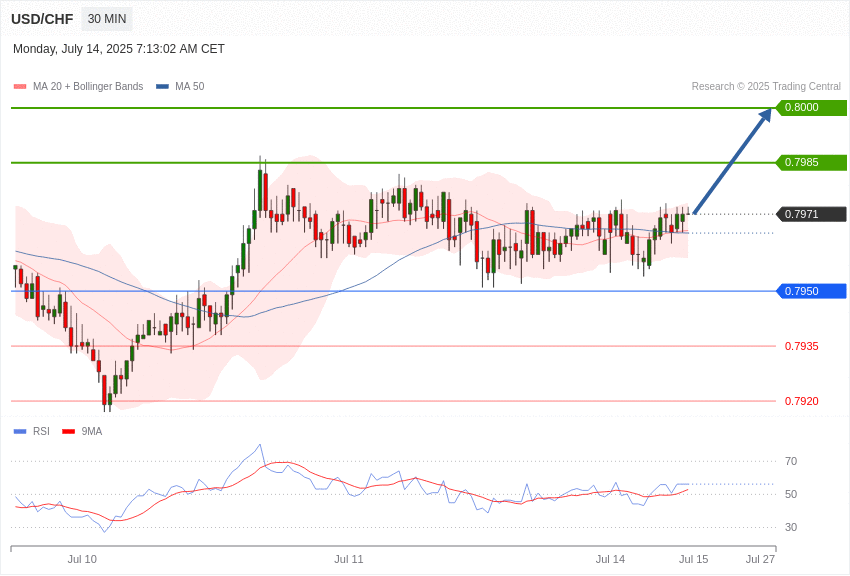
Task: Click the 0.7920 support level label
Action: point(802,402)
